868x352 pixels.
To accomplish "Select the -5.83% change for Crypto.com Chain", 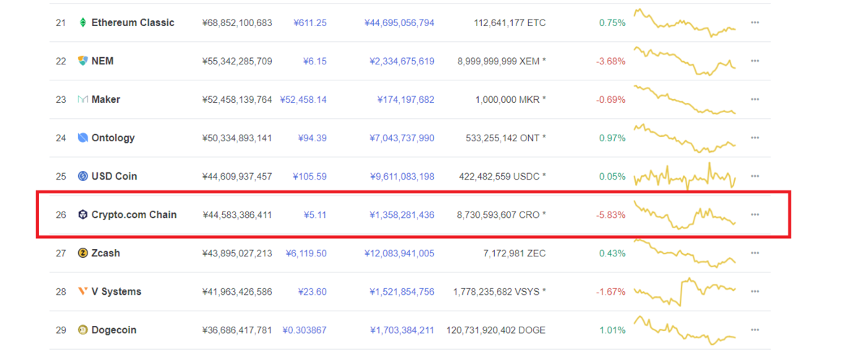I will coord(610,214).
